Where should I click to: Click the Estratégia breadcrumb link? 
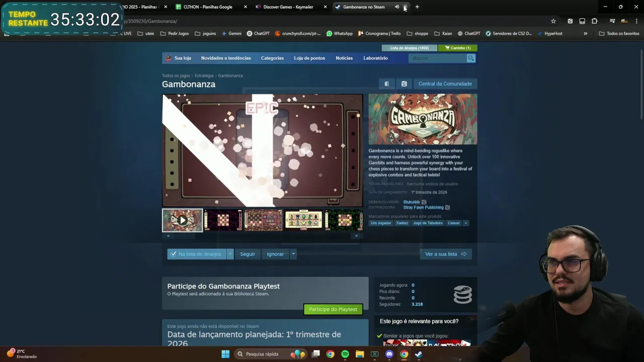pyautogui.click(x=204, y=76)
